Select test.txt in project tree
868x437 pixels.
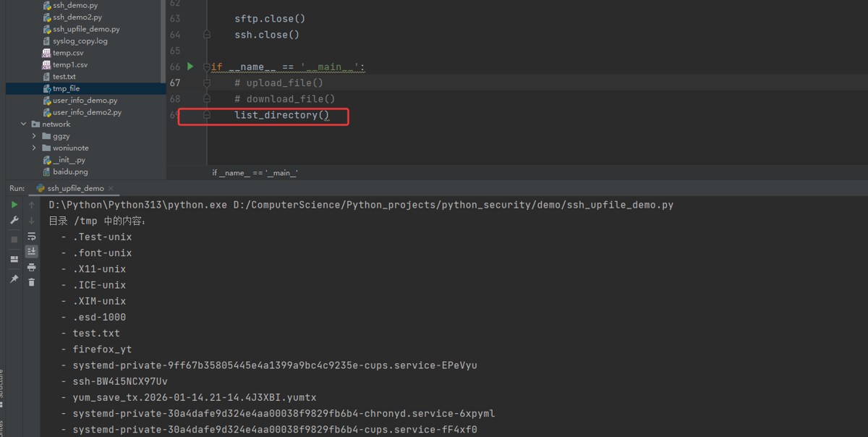pyautogui.click(x=64, y=77)
